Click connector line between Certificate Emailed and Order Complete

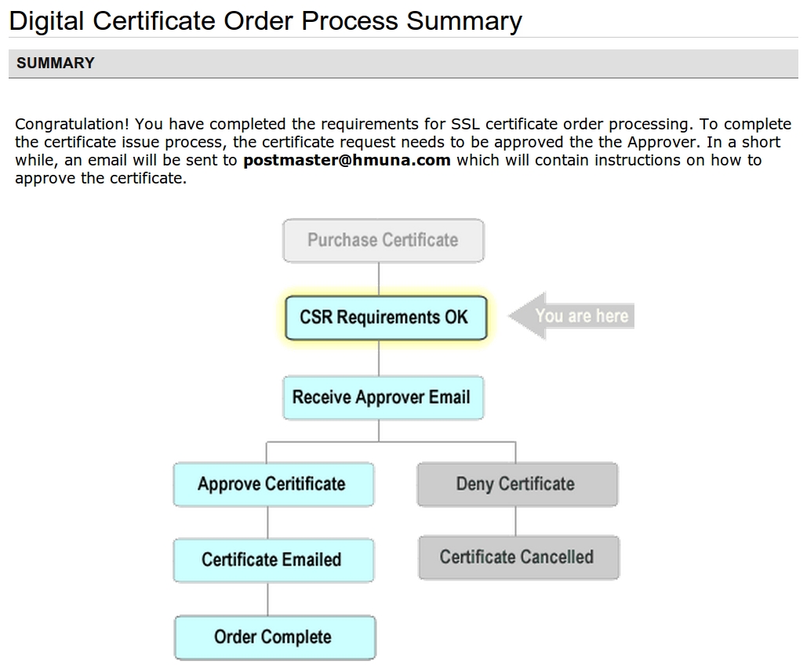coord(268,598)
